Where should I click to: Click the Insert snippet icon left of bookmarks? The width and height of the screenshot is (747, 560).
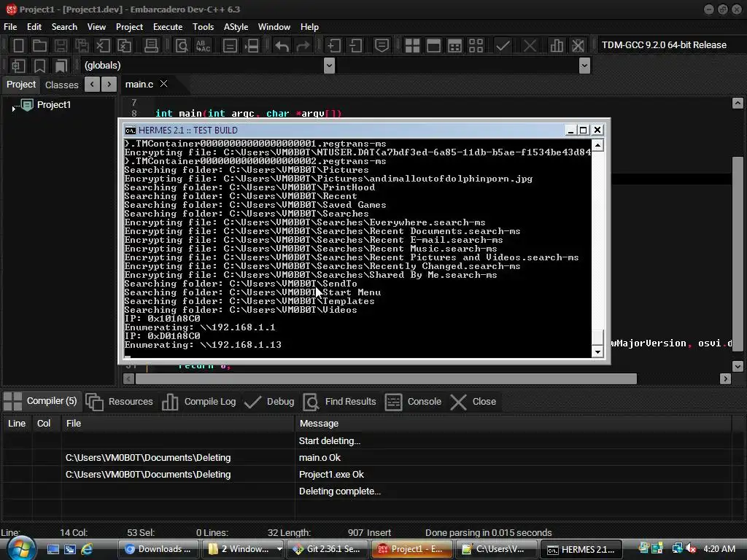(x=18, y=66)
